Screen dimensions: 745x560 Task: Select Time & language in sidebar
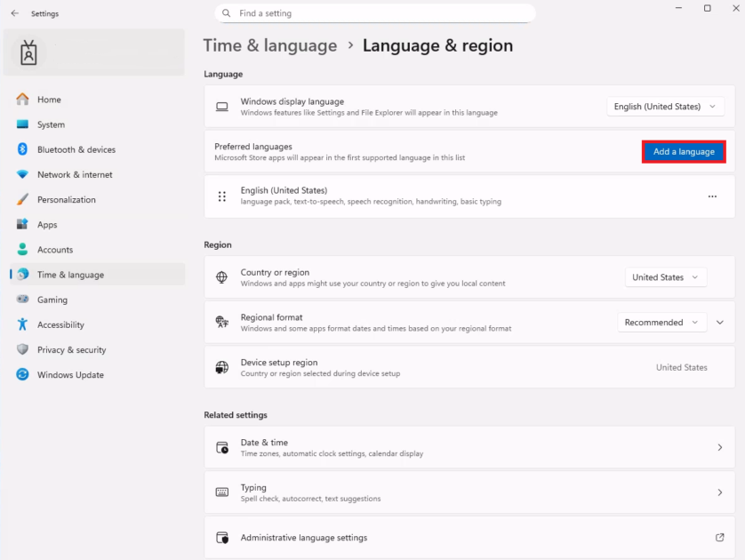click(x=98, y=274)
